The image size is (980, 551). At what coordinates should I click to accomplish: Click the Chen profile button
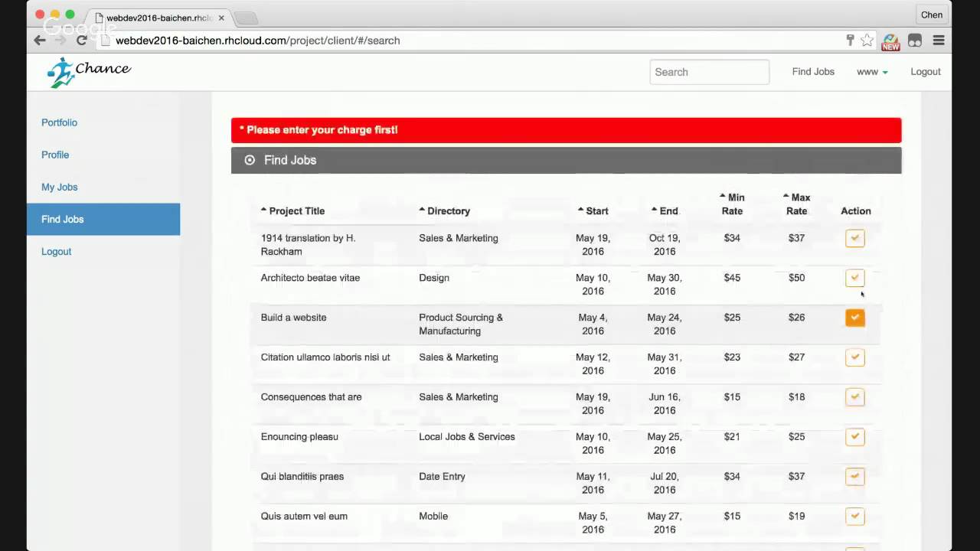pos(932,15)
